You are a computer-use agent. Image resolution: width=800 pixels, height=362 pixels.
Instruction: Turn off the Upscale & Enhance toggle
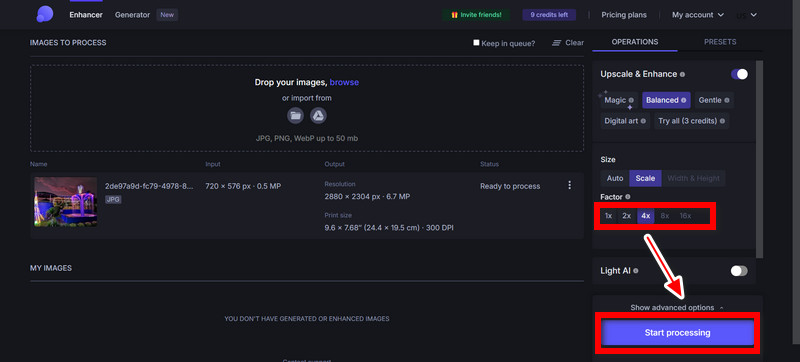click(x=739, y=74)
